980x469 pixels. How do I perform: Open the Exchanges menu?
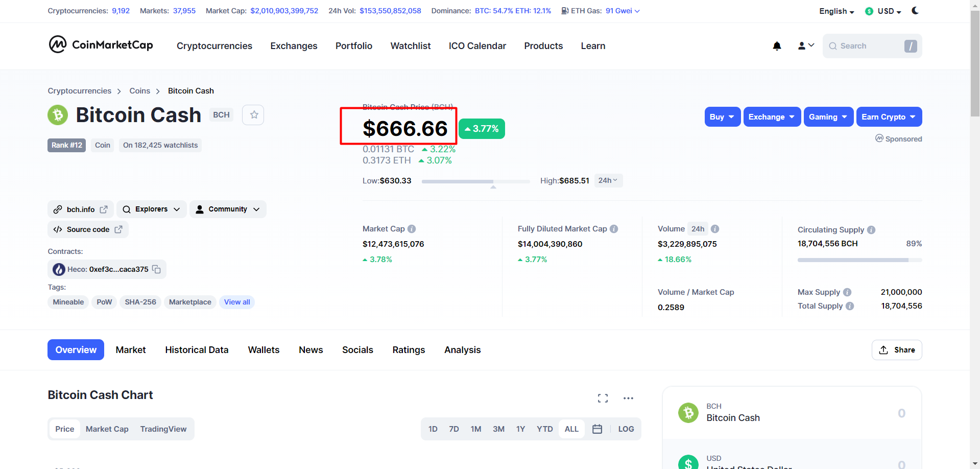coord(294,46)
